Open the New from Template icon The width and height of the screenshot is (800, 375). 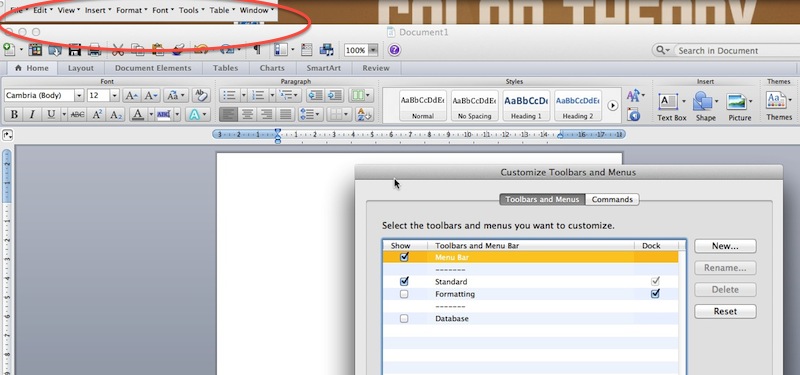click(35, 50)
